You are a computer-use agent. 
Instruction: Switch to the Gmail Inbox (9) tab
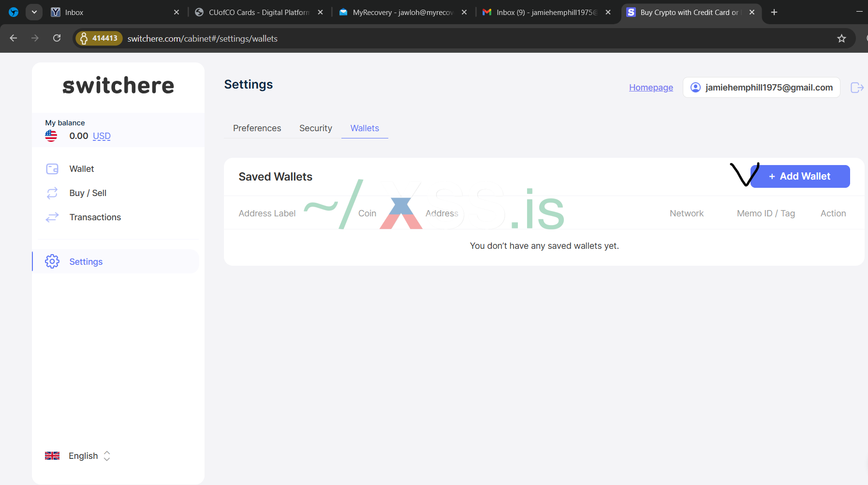pyautogui.click(x=547, y=12)
